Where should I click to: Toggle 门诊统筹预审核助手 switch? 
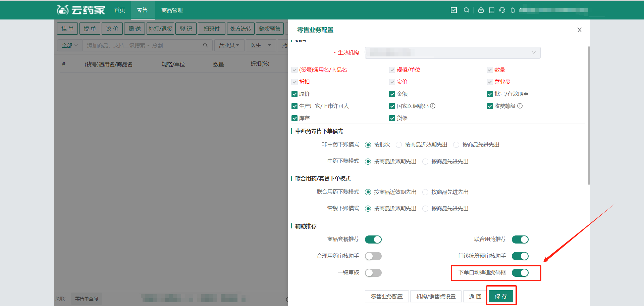click(x=520, y=256)
